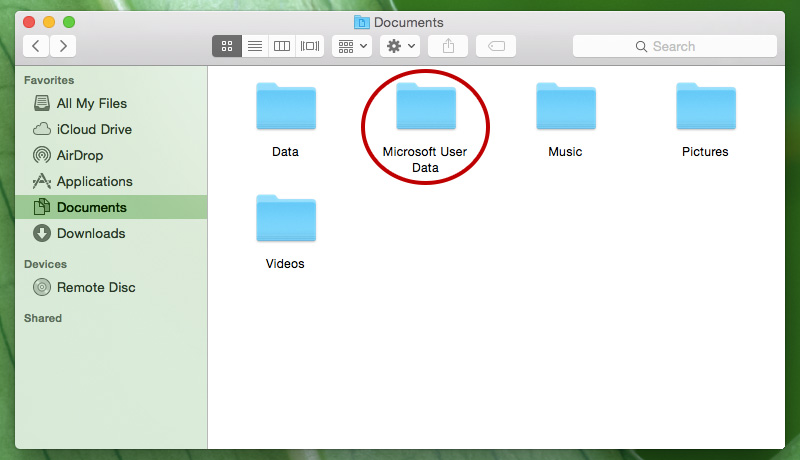Viewport: 800px width, 460px height.
Task: Click the Favorites section header
Action: point(49,80)
